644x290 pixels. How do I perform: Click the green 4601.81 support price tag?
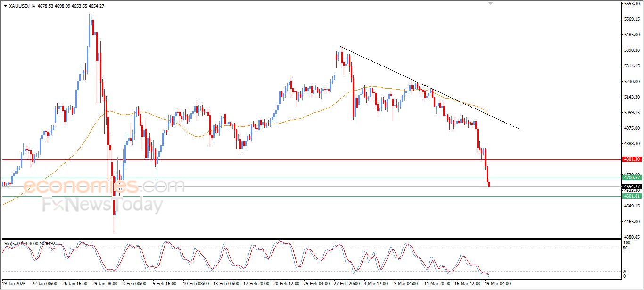(632, 195)
